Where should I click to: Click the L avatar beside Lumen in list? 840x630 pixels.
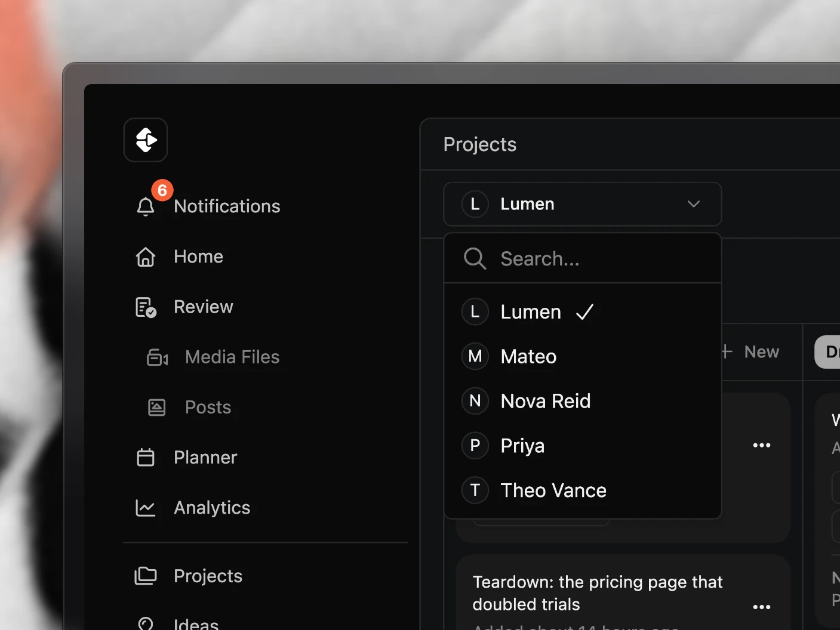tap(475, 311)
